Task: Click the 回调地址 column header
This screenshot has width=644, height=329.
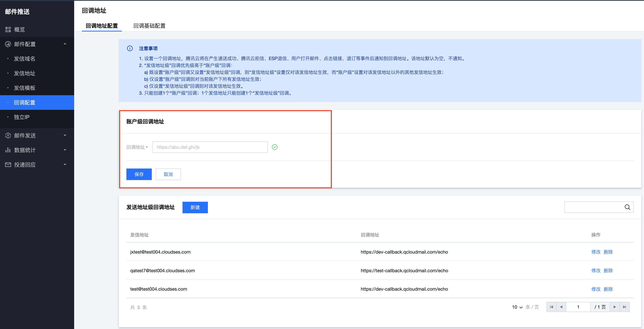Action: point(370,235)
